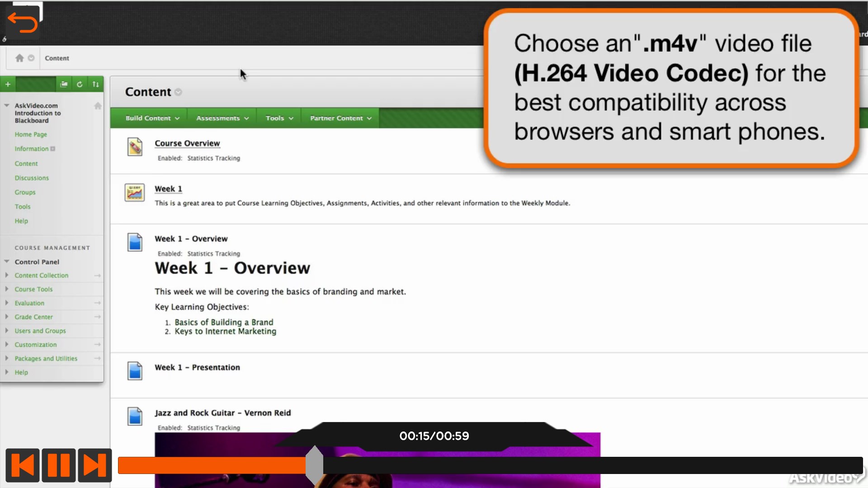
Task: Click the home icon in breadcrumb bar
Action: (x=19, y=58)
